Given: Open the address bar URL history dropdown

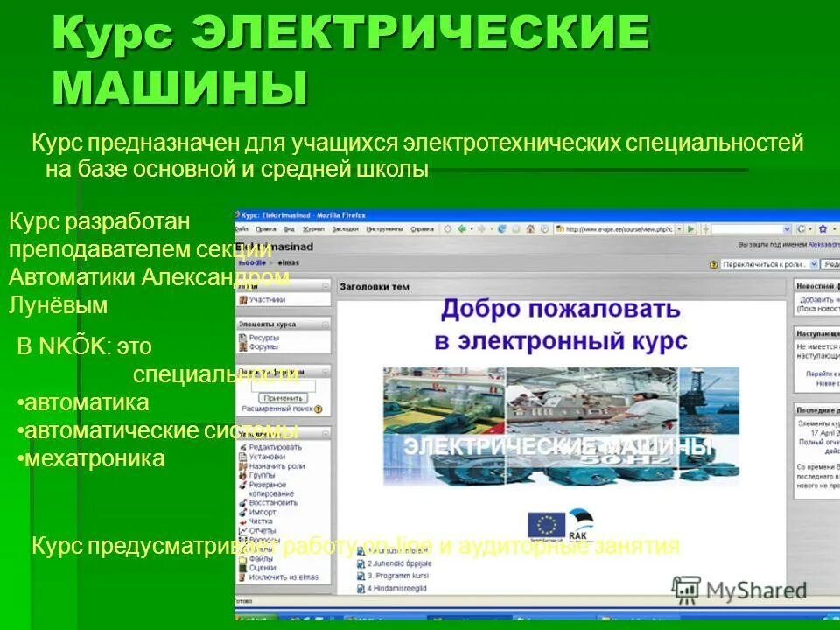Looking at the screenshot, I should [679, 228].
